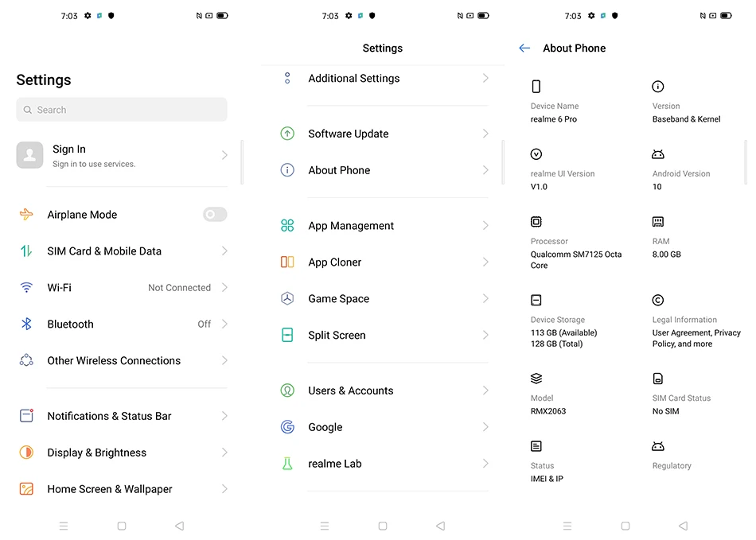The image size is (756, 540).
Task: Tap the App Cloner icon
Action: 287,262
